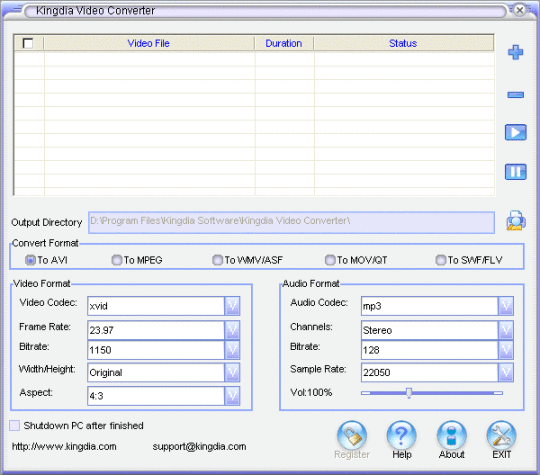This screenshot has width=540, height=475.
Task: Add a video file with plus icon
Action: [x=515, y=52]
